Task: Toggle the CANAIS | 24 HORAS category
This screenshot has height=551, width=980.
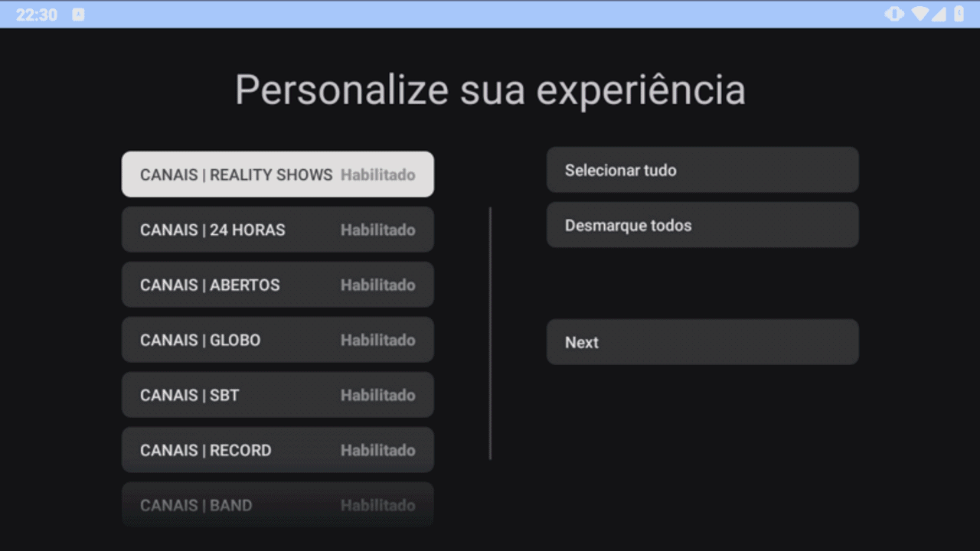Action: coord(278,230)
